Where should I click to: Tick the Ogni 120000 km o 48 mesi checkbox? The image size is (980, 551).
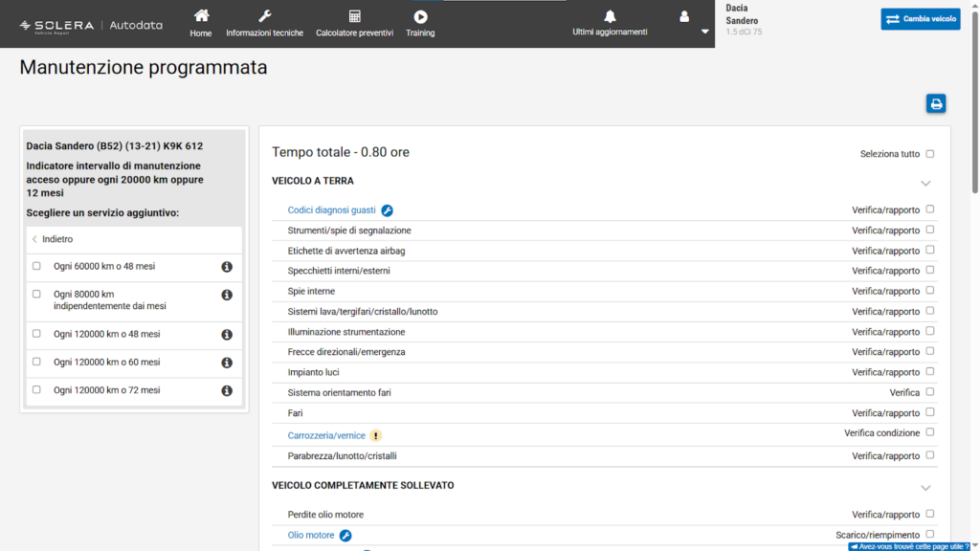[36, 334]
